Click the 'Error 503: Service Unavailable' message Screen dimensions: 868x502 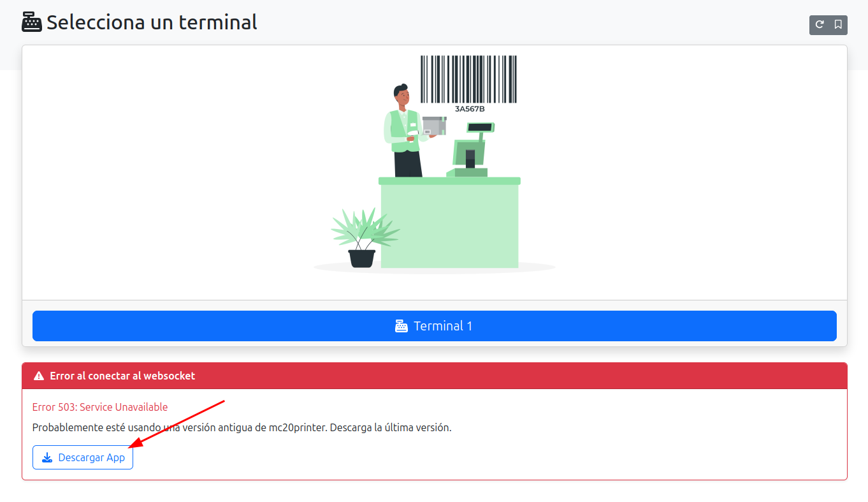coord(100,407)
